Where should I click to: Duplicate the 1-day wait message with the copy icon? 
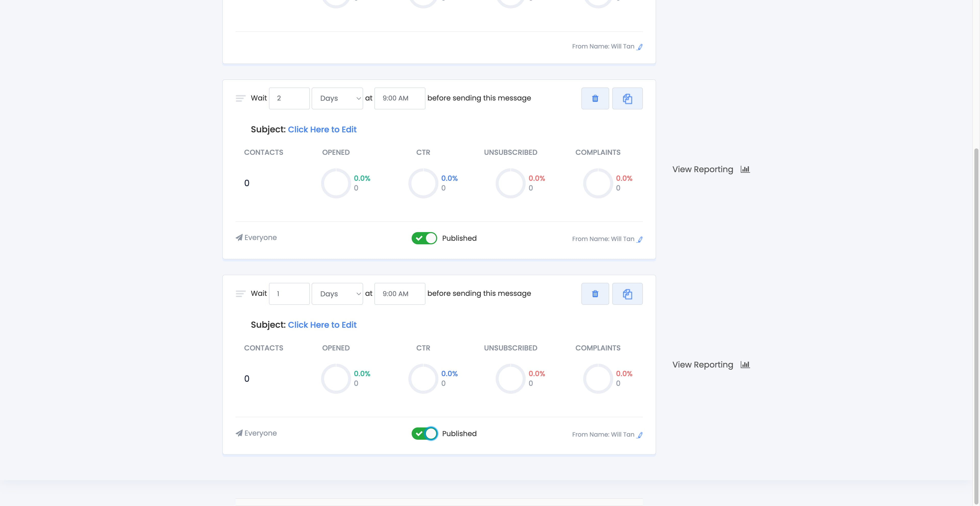pos(627,294)
